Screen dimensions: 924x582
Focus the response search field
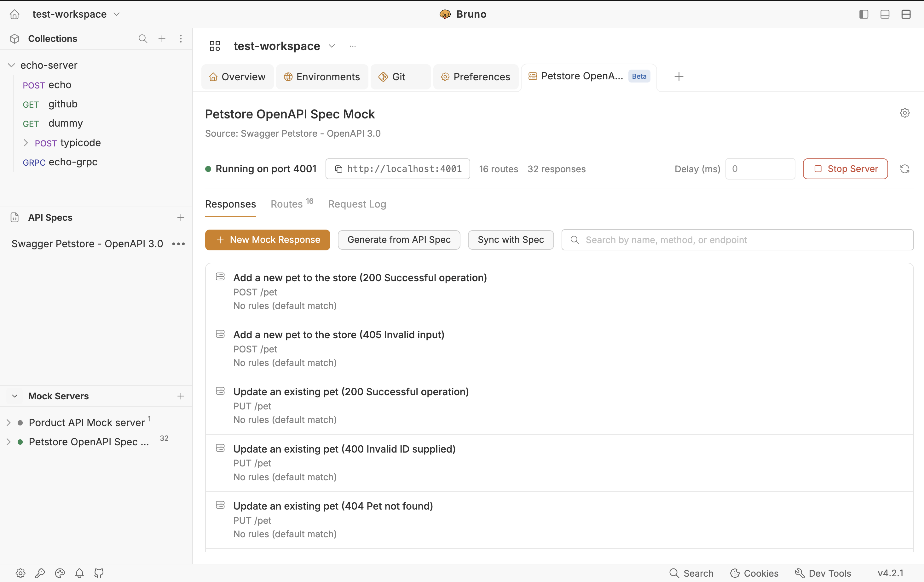click(x=737, y=240)
